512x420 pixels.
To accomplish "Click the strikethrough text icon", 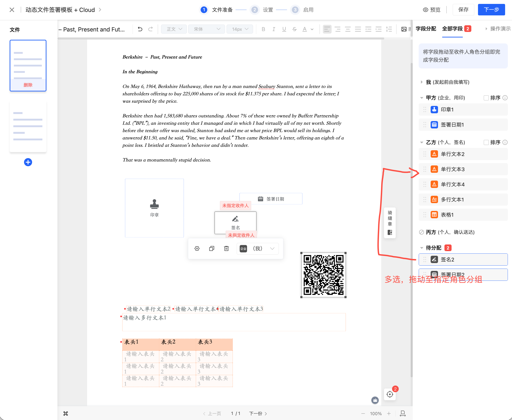I will (x=294, y=29).
